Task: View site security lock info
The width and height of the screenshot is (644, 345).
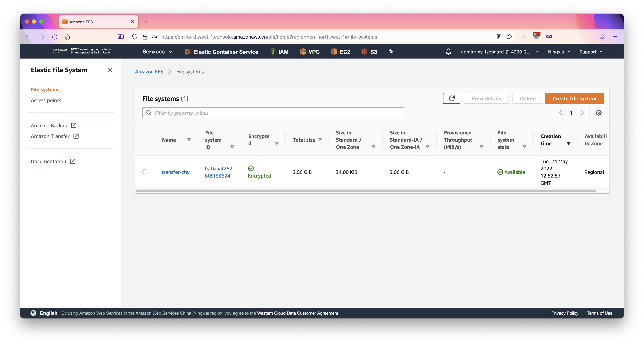Action: (x=145, y=37)
